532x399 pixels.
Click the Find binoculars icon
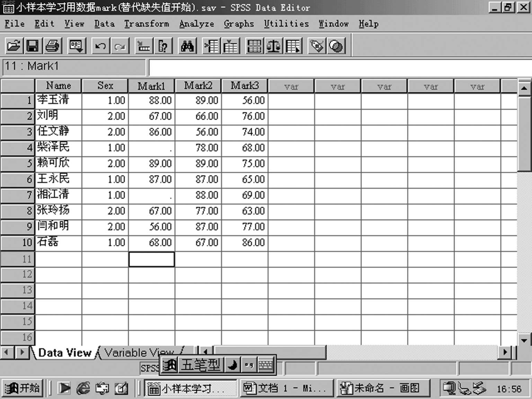tap(187, 46)
